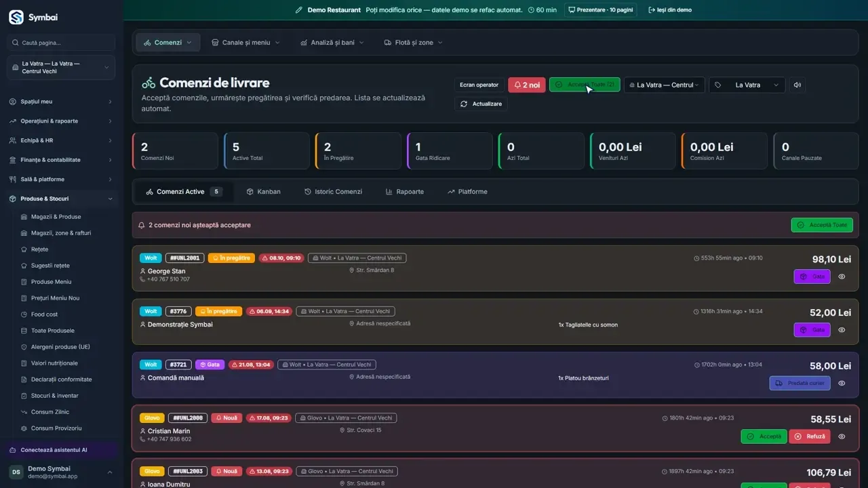Click the DS user avatar
868x488 pixels.
point(16,472)
